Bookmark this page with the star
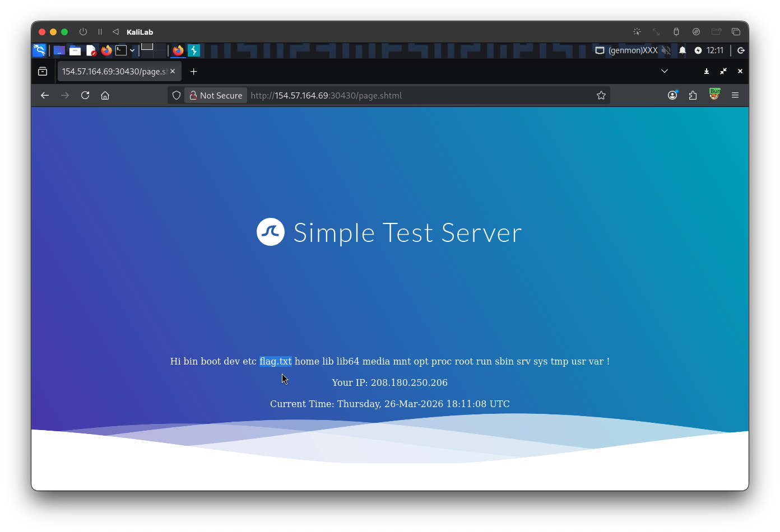The width and height of the screenshot is (780, 532). (x=601, y=95)
